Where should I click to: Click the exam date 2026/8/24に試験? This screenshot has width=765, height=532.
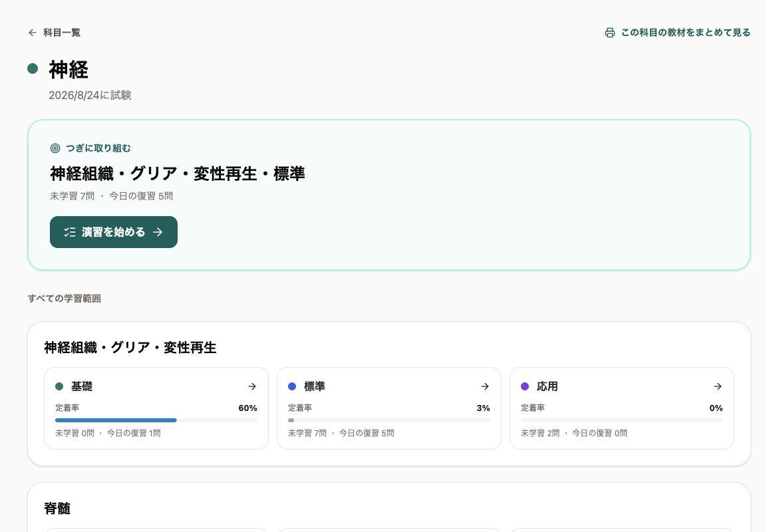coord(90,95)
